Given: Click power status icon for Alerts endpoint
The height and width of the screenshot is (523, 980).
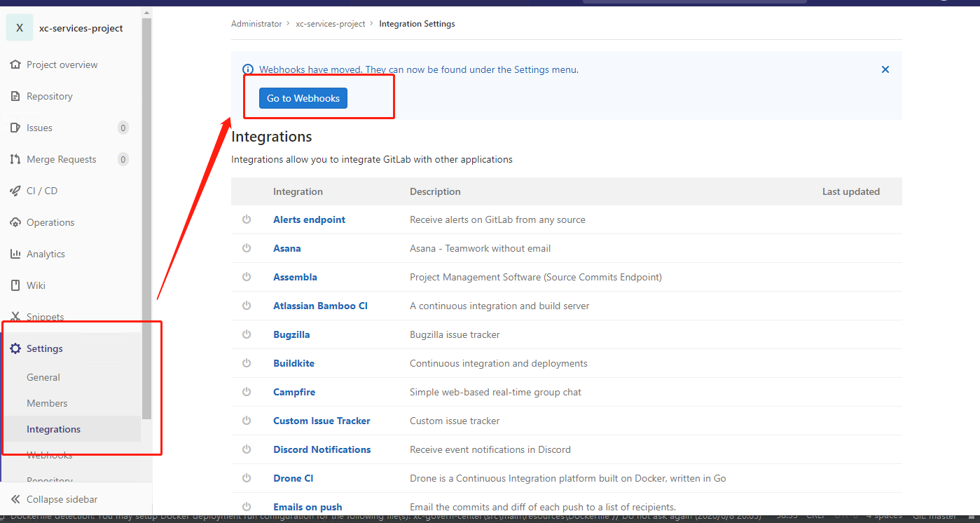Looking at the screenshot, I should point(247,219).
